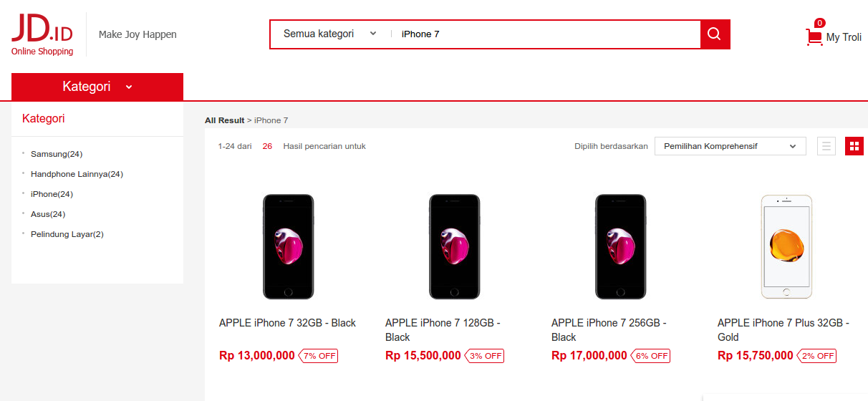Open the iPhone 7 32GB Black image
Image resolution: width=868 pixels, height=401 pixels.
tap(288, 246)
